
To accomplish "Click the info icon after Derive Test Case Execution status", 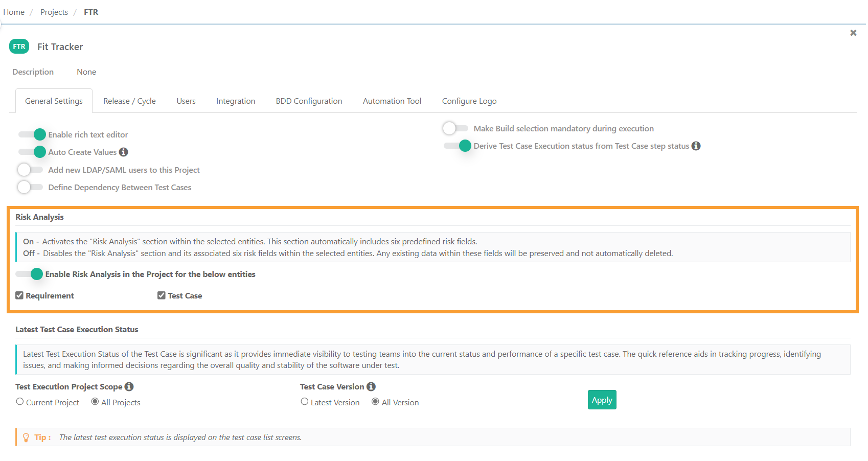I will [x=696, y=146].
